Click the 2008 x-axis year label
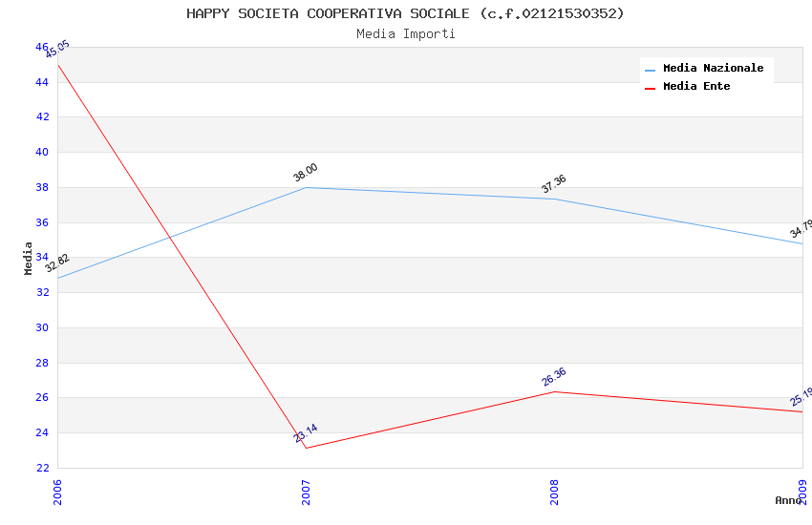 tap(555, 491)
